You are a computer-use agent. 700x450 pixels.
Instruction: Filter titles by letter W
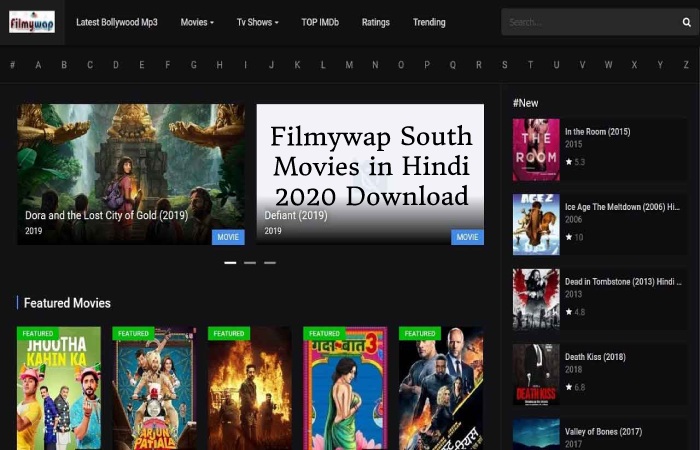[608, 65]
